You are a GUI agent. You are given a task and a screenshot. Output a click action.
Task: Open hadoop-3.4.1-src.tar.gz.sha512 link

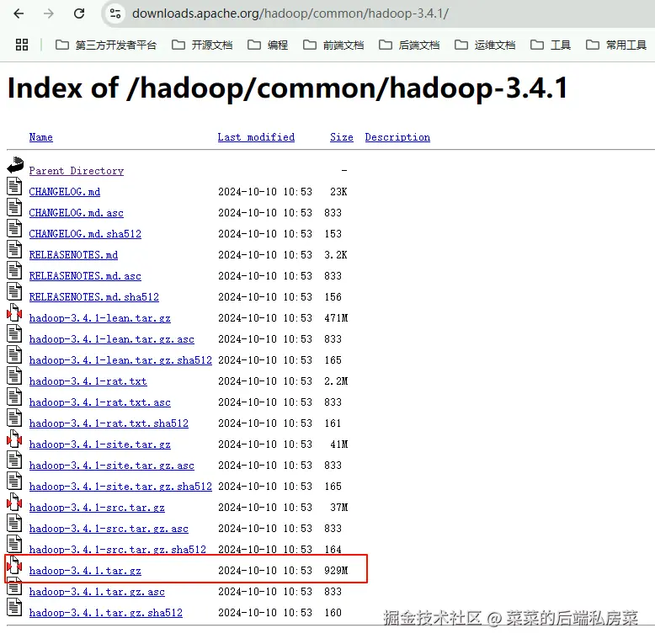tap(118, 550)
